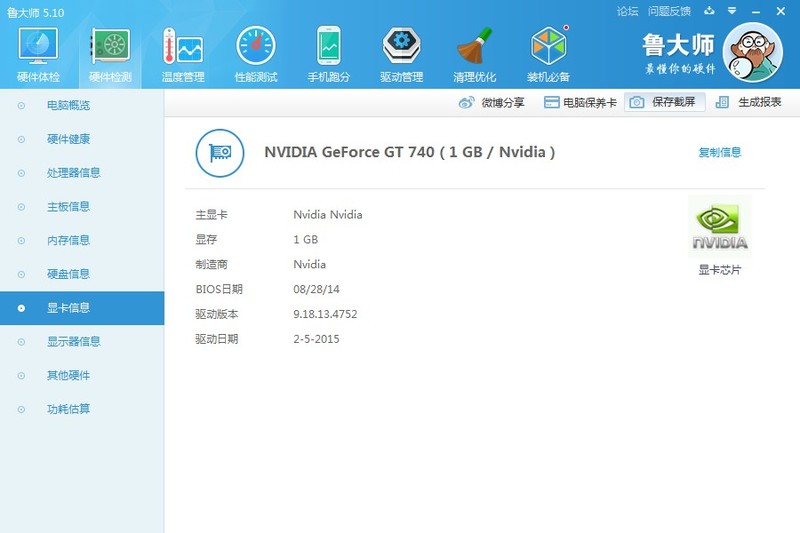Click 电脑保养卡 text button

590,103
